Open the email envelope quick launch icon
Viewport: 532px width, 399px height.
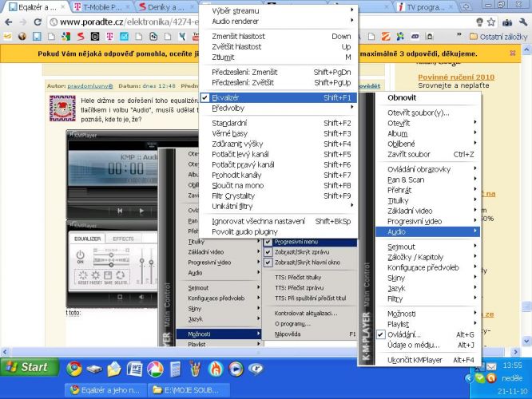(x=114, y=369)
